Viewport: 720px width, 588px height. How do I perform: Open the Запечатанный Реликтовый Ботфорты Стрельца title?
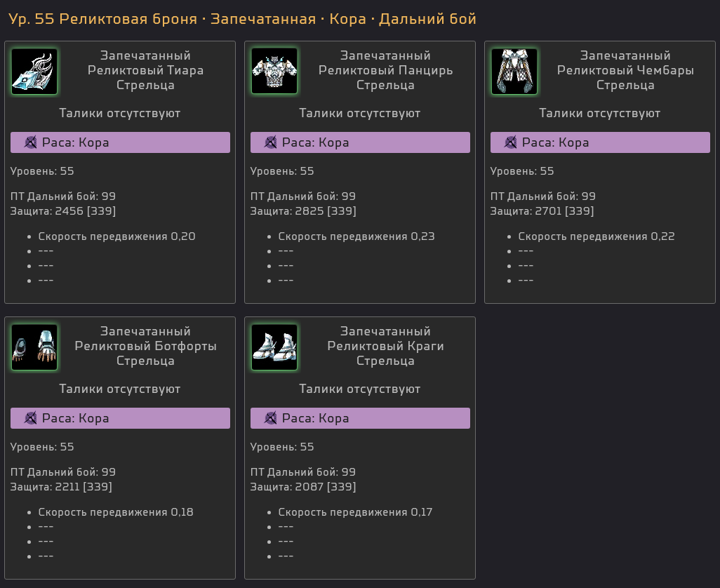[145, 346]
